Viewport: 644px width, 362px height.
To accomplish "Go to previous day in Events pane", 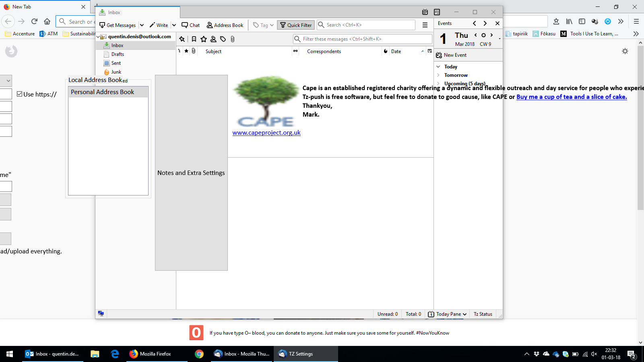I will click(475, 23).
